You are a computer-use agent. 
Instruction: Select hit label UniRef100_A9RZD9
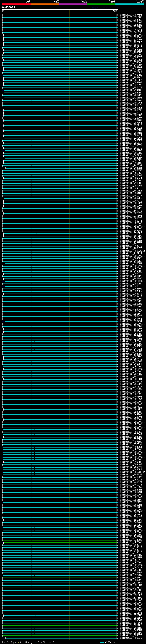tap(131, 75)
